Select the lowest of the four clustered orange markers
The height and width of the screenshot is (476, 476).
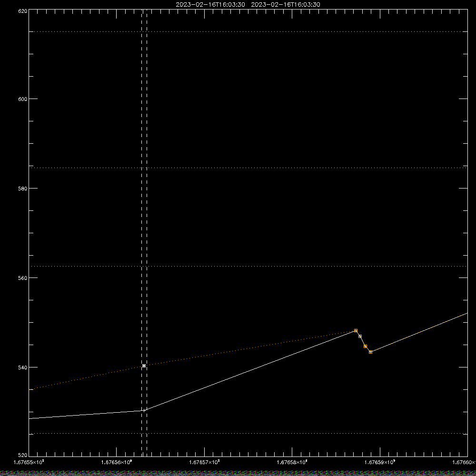371,352
